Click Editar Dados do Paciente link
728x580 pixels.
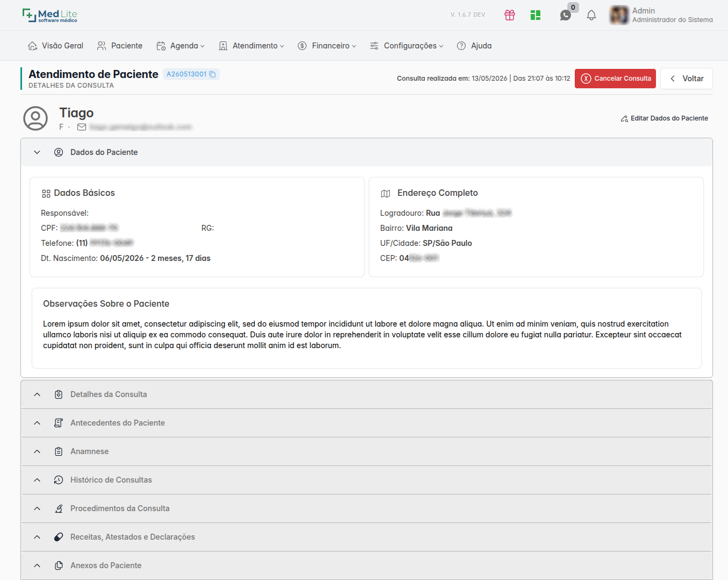(x=664, y=118)
